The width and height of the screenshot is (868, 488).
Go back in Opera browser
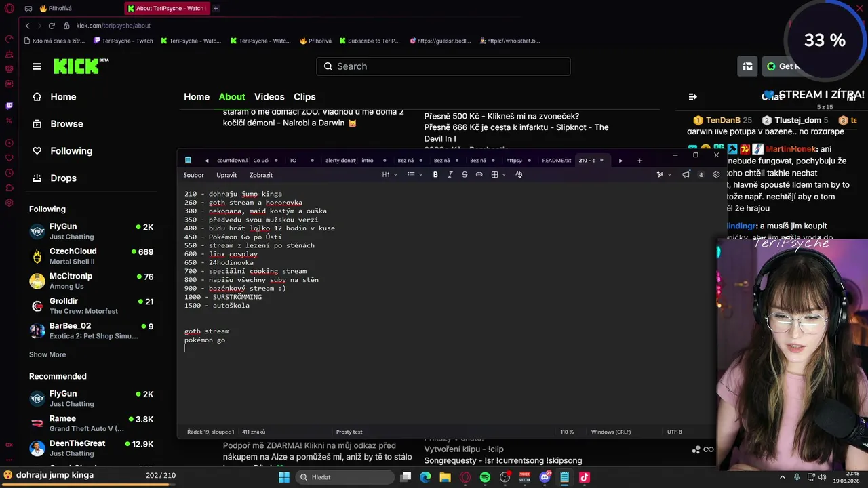pos(27,26)
